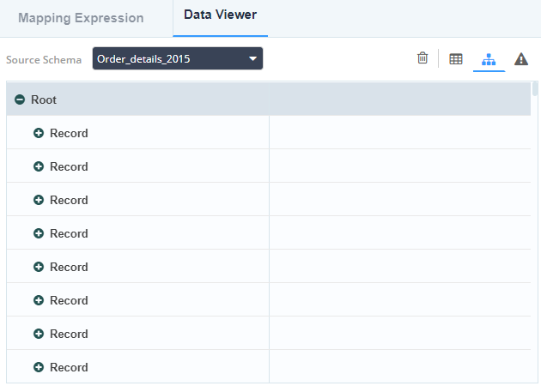Switch to grid table view icon
Screen dimensions: 541x392
(455, 59)
